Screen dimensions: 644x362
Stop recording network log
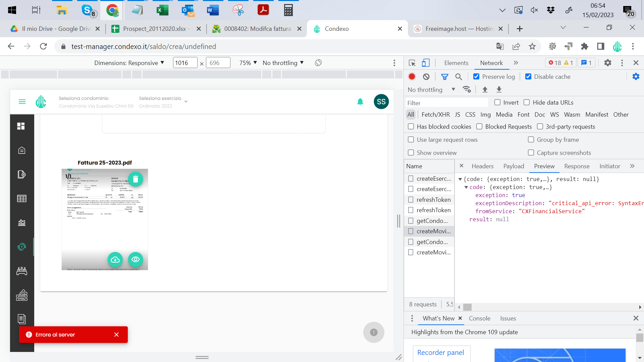pos(412,77)
